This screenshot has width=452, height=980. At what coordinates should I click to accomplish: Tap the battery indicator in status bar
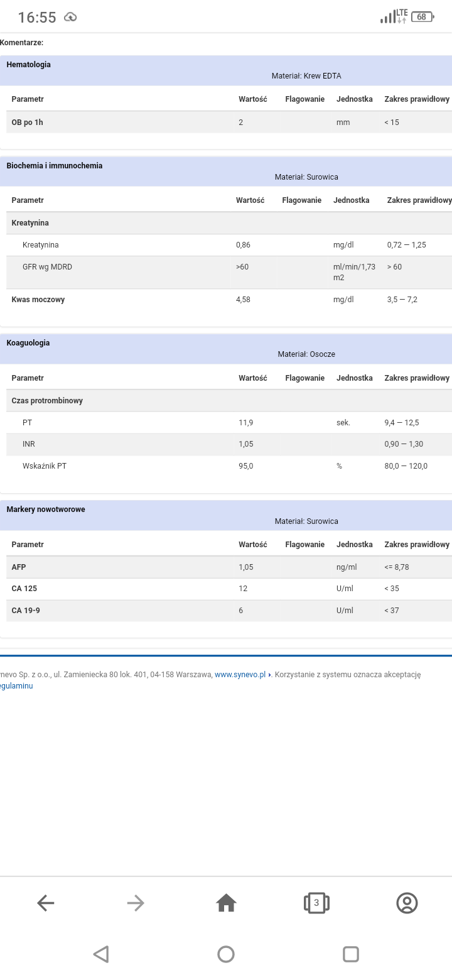tap(422, 17)
